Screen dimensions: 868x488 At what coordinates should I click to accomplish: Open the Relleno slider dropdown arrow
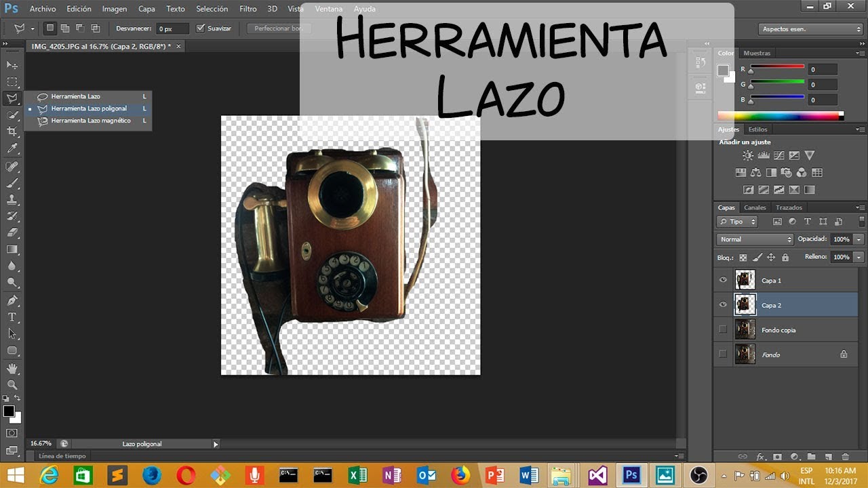pyautogui.click(x=859, y=257)
